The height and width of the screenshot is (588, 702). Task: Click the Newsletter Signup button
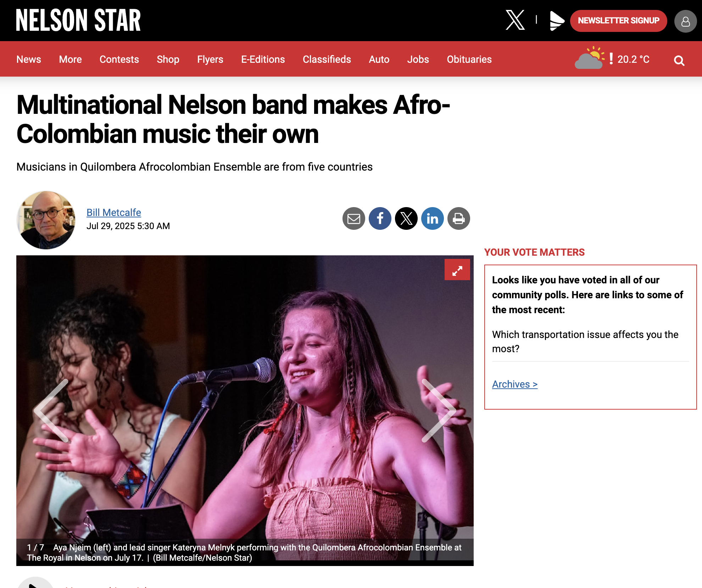tap(618, 21)
